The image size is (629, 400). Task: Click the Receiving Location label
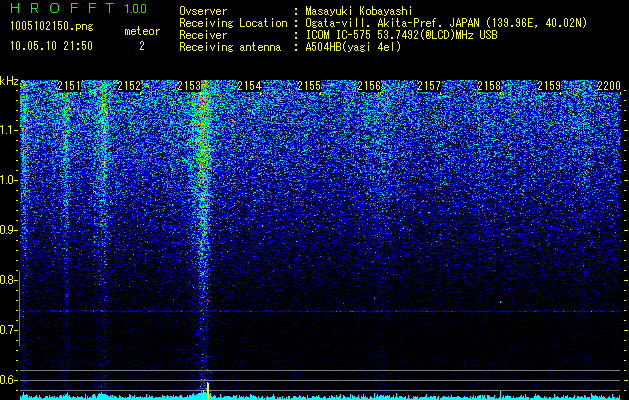click(233, 23)
